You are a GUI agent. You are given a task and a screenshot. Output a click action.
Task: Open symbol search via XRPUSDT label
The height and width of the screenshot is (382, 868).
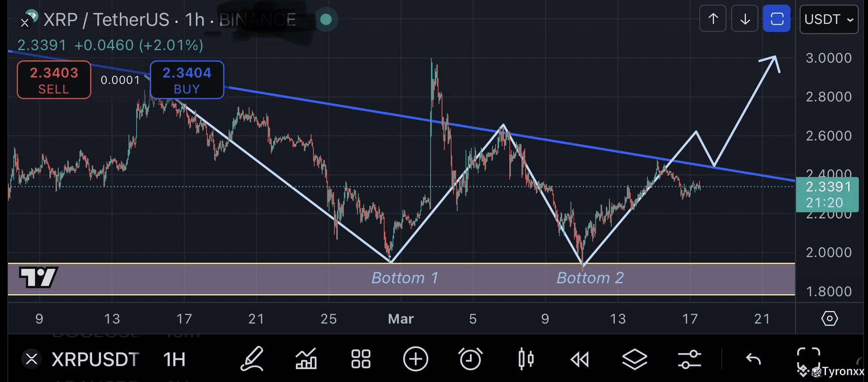click(95, 359)
